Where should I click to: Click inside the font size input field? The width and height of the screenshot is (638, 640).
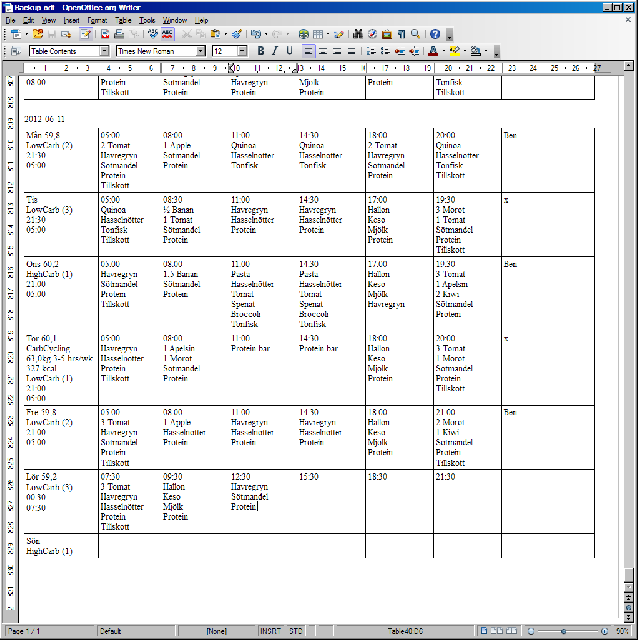[x=225, y=51]
